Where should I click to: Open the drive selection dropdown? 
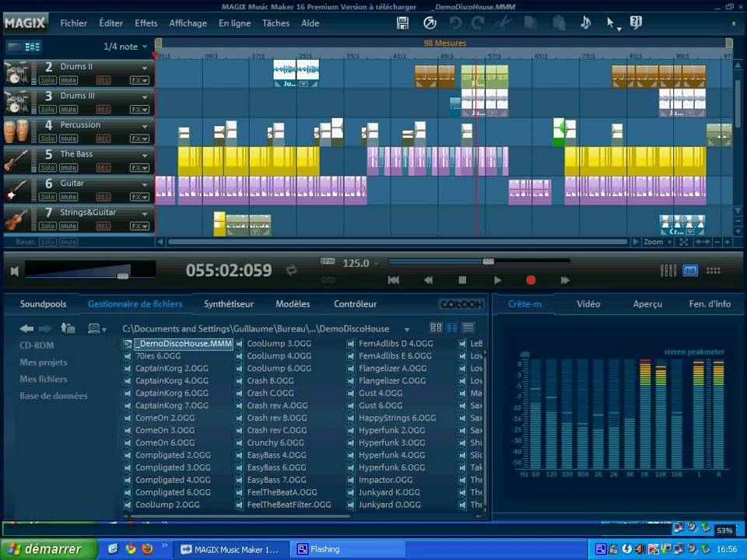click(97, 328)
